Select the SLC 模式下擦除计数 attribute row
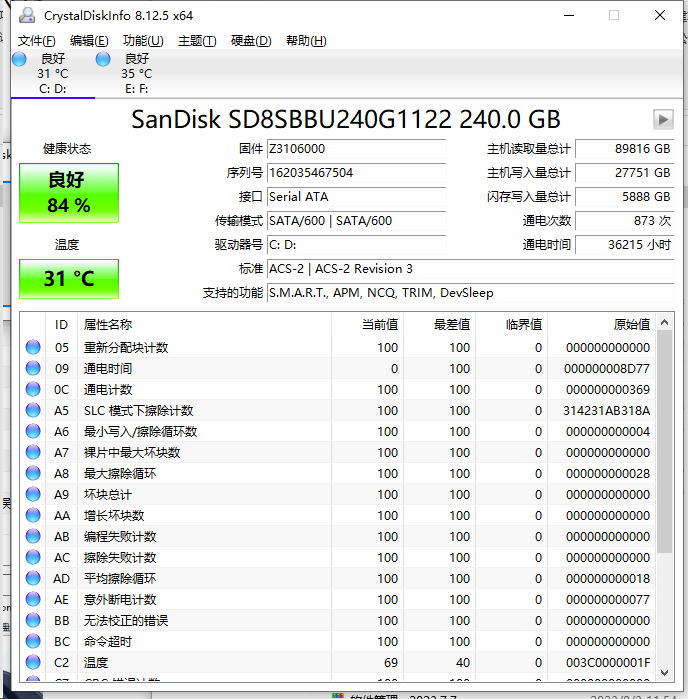This screenshot has width=688, height=699. [338, 410]
